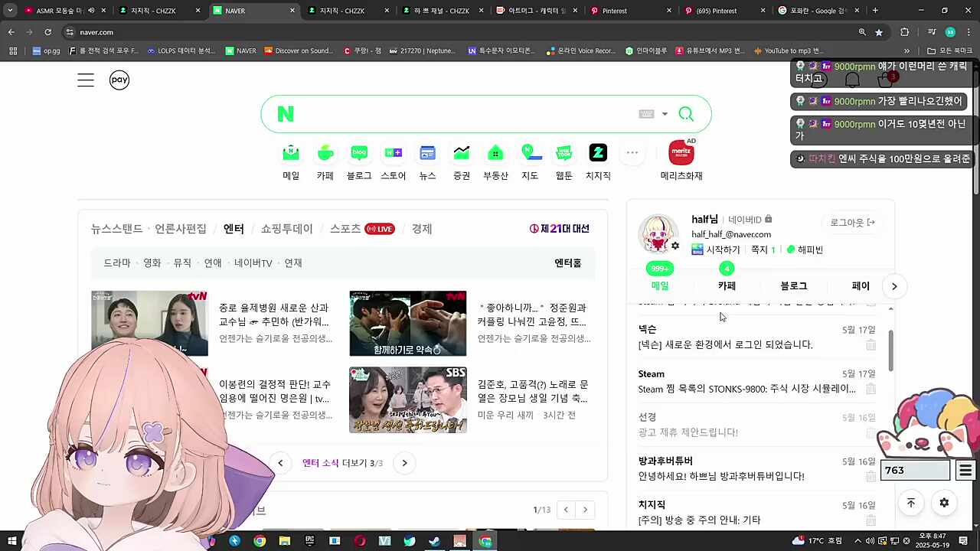Image resolution: width=980 pixels, height=551 pixels.
Task: Go to next 엔터 소식 page
Action: tap(404, 463)
